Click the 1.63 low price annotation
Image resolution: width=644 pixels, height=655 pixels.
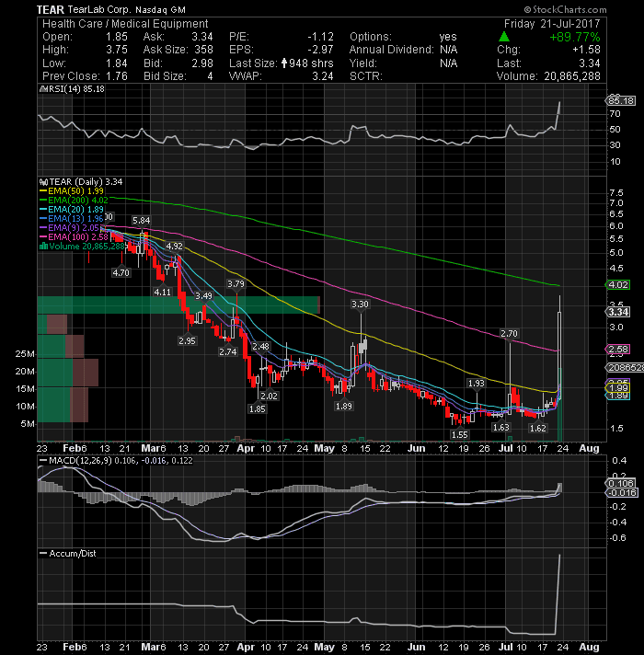(500, 428)
